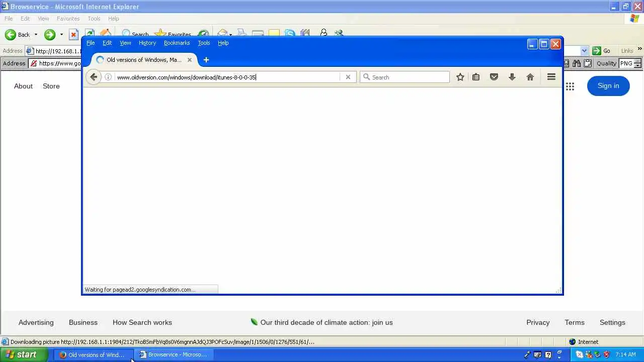Go to the Firefox home page icon

530,77
